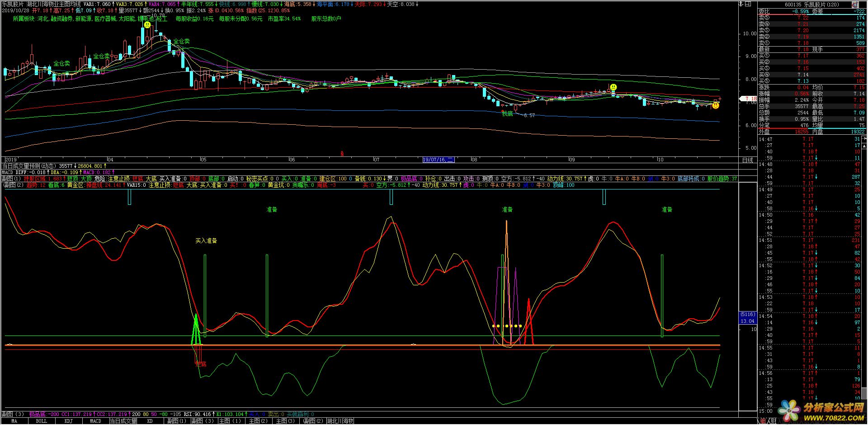Click the smiley marker at 10.78 peak
Screen dimensions: 868x425
point(147,25)
